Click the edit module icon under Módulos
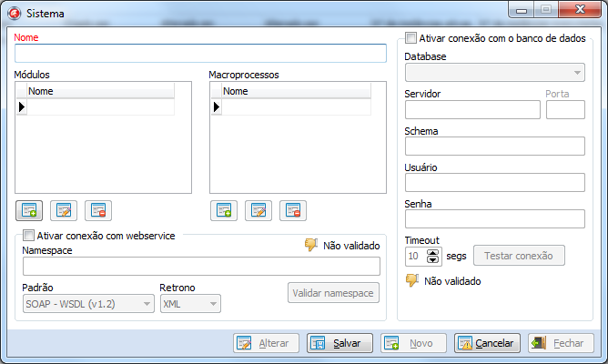 pos(64,210)
